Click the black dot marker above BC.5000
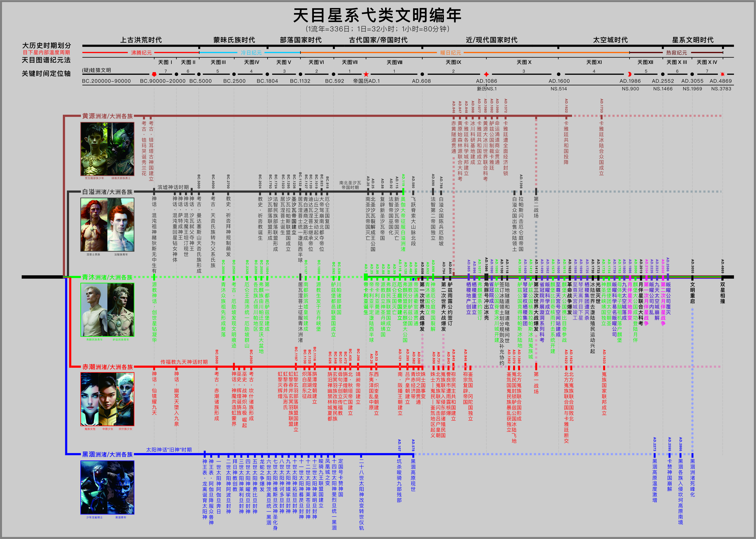This screenshot has width=756, height=539. [x=199, y=74]
